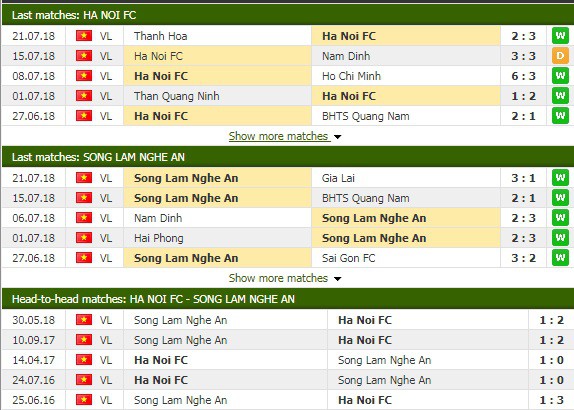Click the W badge for Gia Lai match
Image resolution: width=574 pixels, height=410 pixels.
pos(560,178)
